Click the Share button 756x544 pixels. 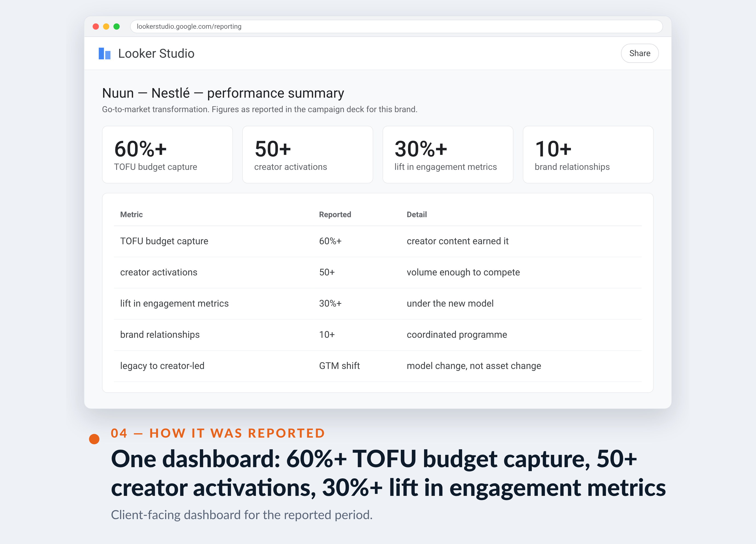(639, 53)
